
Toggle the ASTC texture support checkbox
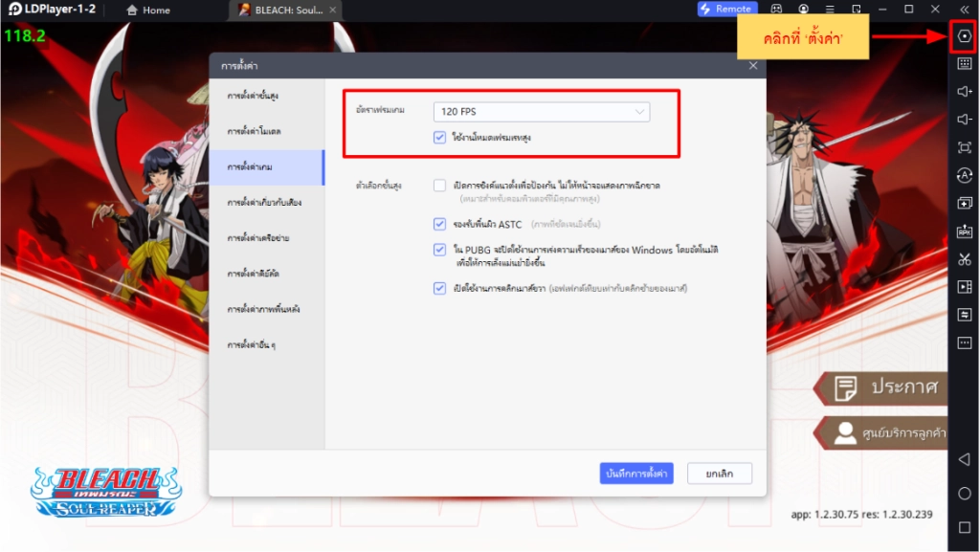(x=439, y=224)
